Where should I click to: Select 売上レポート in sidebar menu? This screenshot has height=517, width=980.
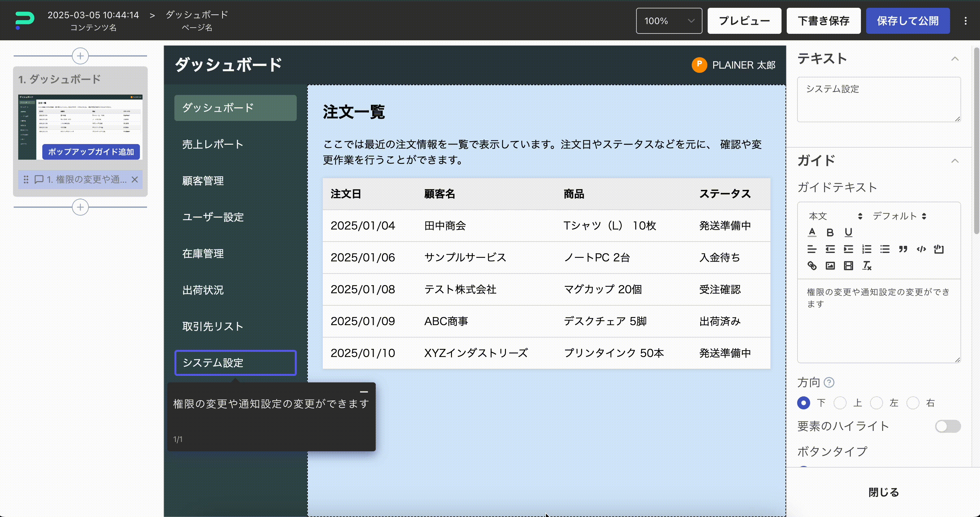click(x=213, y=144)
